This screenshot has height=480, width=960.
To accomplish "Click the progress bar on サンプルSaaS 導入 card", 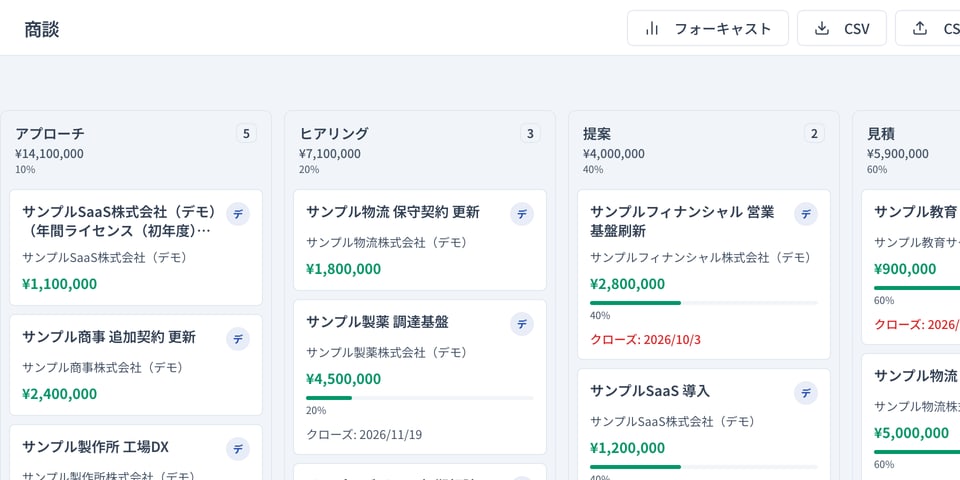I will coord(704,467).
